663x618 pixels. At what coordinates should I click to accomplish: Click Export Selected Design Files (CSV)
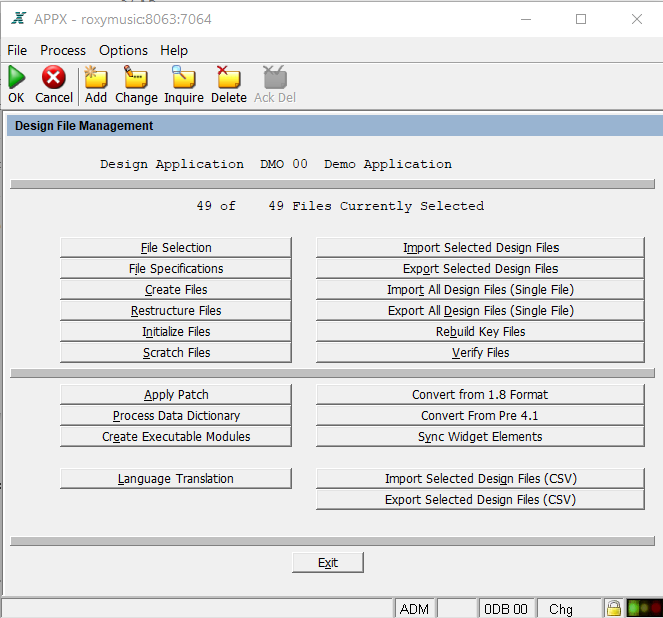[x=480, y=499]
